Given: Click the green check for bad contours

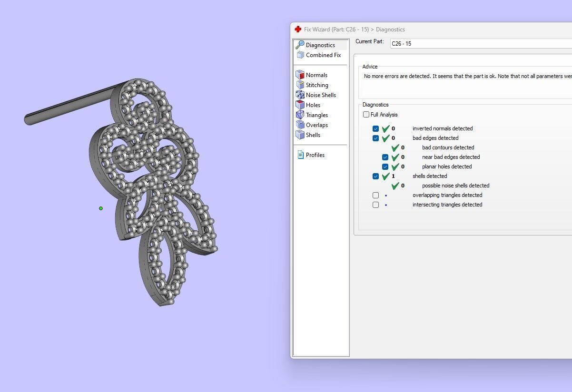Looking at the screenshot, I should 395,147.
